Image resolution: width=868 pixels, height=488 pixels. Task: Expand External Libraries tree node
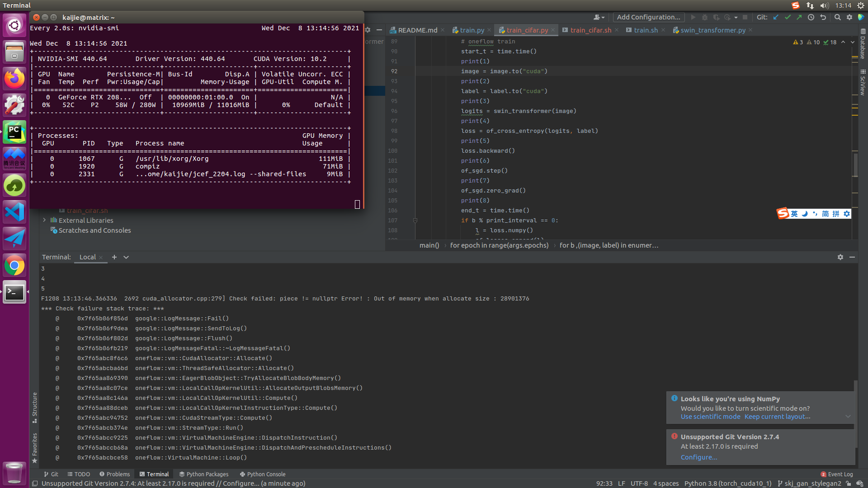44,220
